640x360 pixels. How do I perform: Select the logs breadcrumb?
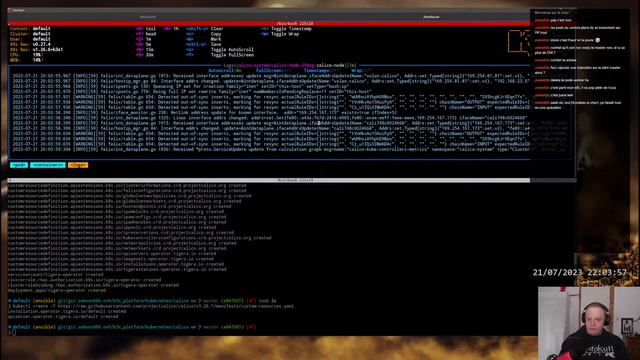point(78,165)
